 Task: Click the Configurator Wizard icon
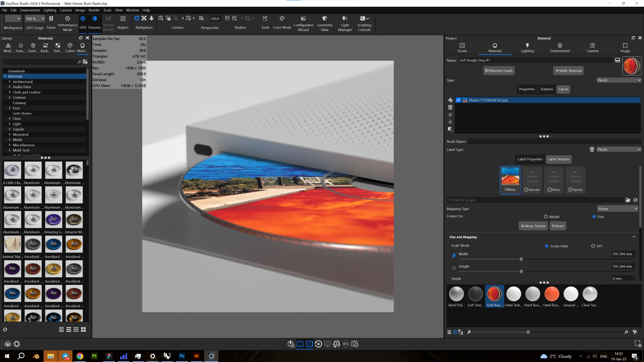tap(303, 19)
